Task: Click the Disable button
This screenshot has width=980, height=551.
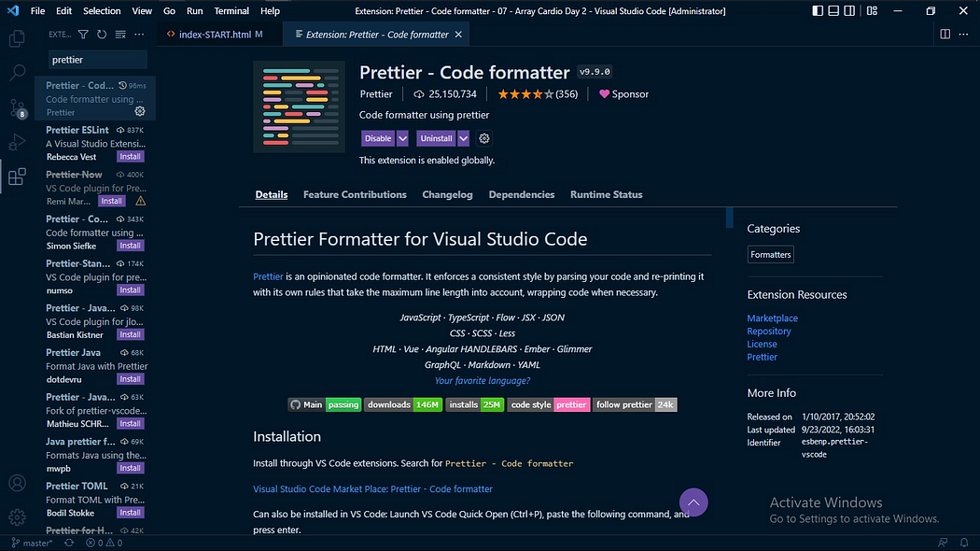Action: point(378,138)
